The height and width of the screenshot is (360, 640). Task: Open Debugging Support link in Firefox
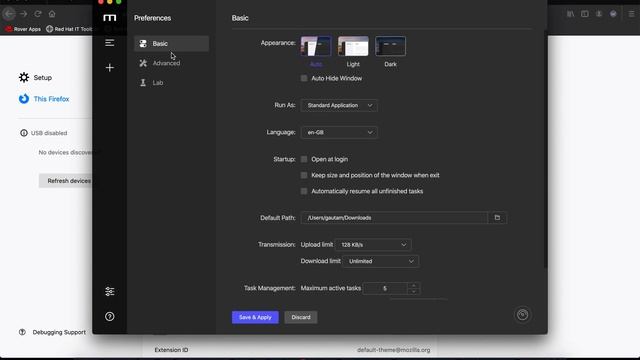[x=53, y=332]
